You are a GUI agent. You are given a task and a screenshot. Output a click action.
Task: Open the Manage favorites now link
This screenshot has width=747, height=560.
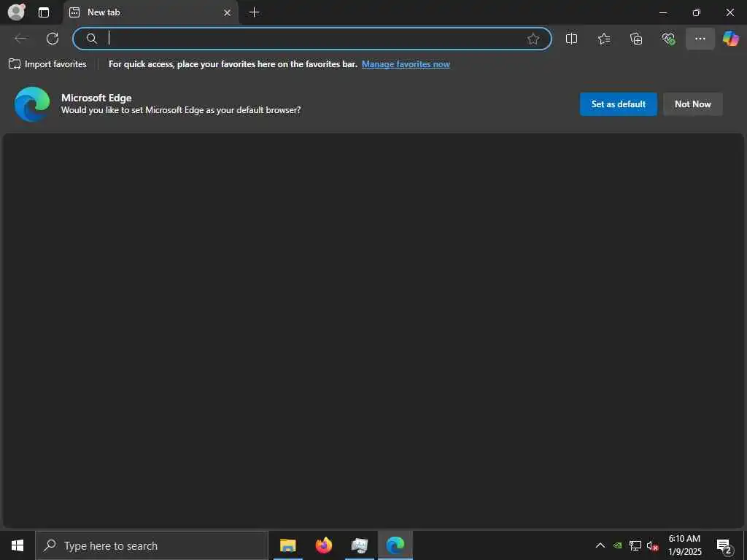(406, 64)
